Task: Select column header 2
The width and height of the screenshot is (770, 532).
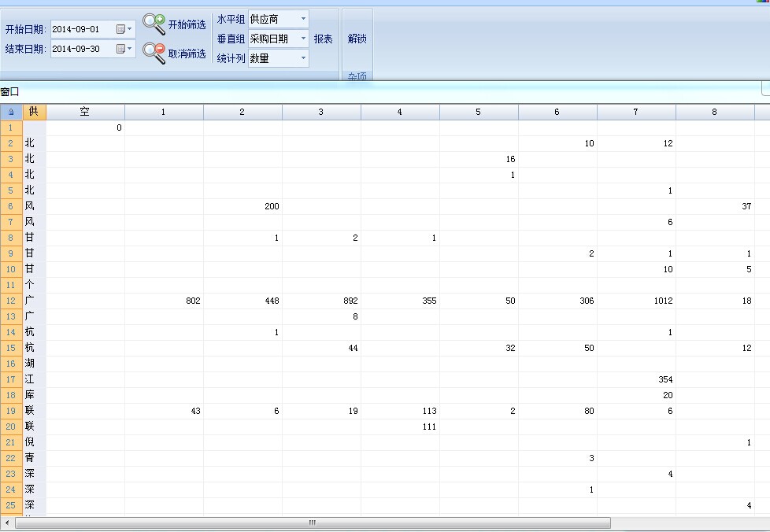Action: tap(242, 112)
